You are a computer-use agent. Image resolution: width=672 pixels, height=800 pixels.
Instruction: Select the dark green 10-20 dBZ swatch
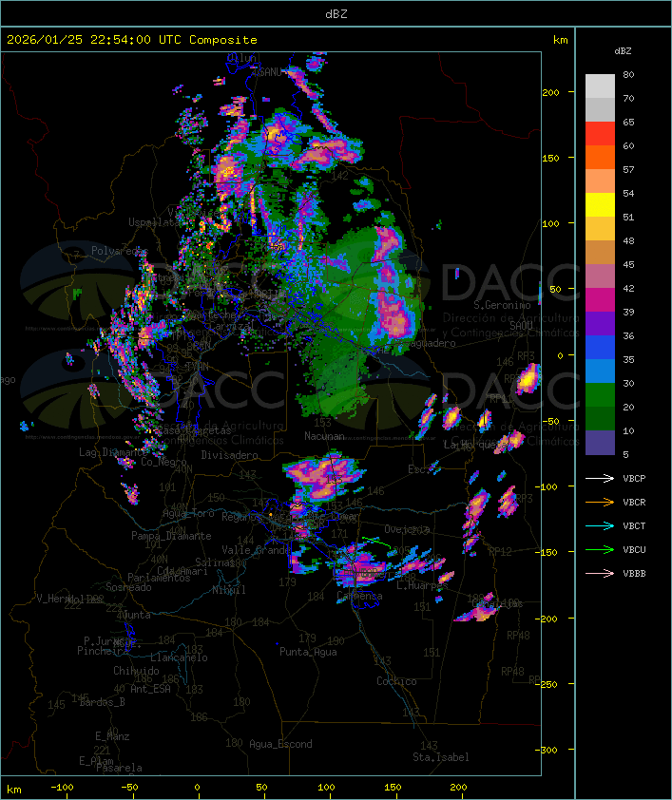[600, 418]
